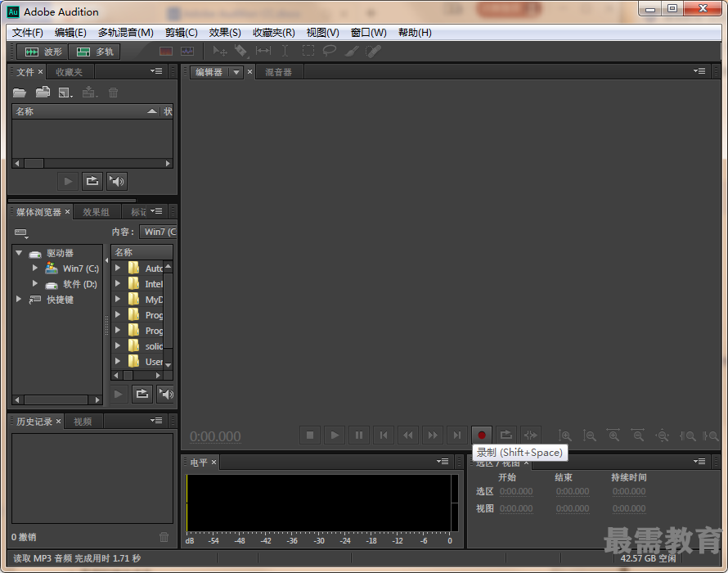728x573 pixels.
Task: Select the Time Selection tool
Action: click(x=285, y=51)
